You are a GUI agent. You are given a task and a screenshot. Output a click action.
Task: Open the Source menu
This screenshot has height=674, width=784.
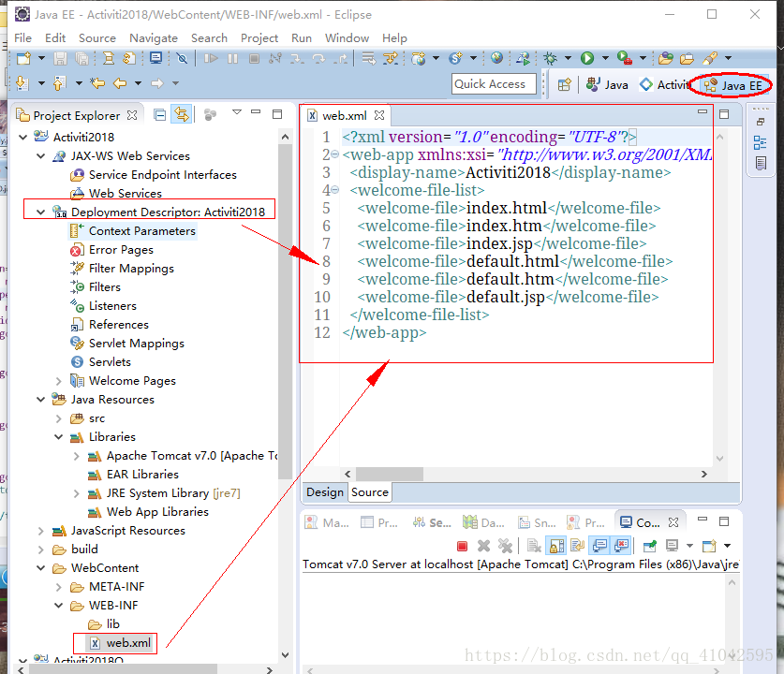[x=97, y=38]
